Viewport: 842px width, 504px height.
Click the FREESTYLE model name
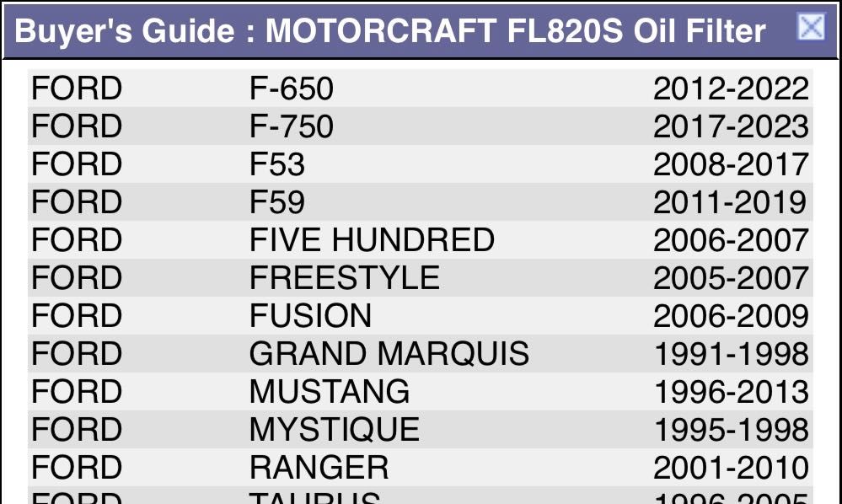point(345,278)
